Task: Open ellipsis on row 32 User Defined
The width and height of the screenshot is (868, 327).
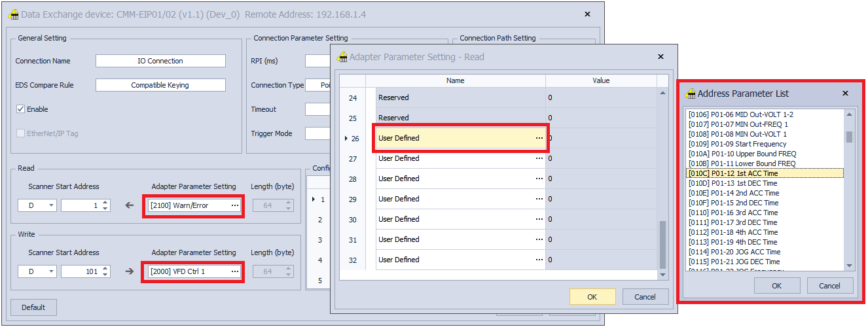Action: pos(539,260)
